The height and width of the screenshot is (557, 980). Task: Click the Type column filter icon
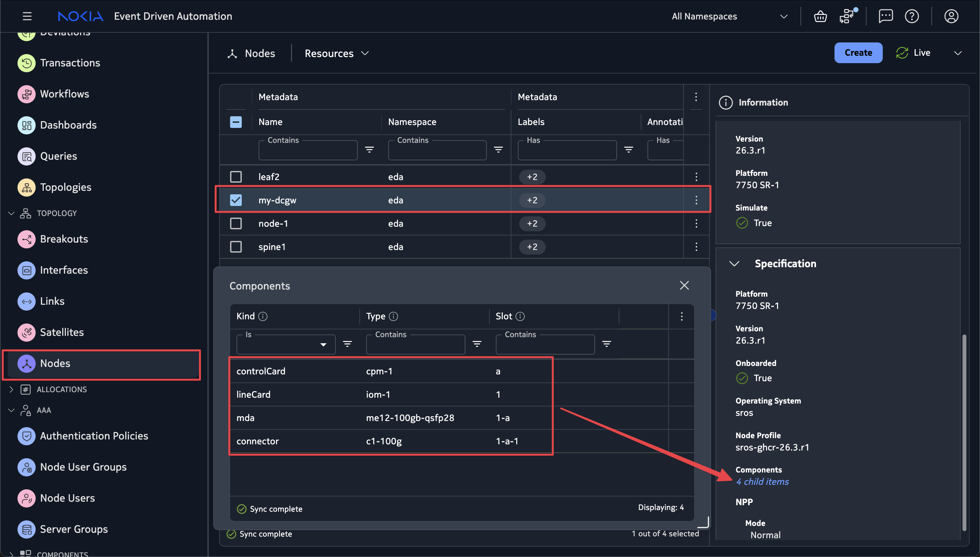(x=477, y=344)
